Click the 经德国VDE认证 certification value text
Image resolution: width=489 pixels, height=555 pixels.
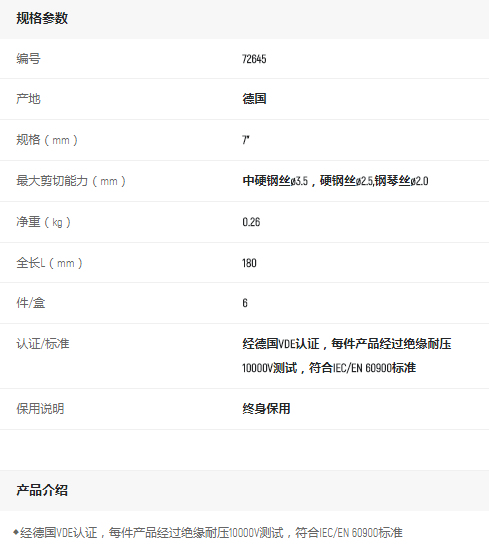281,344
